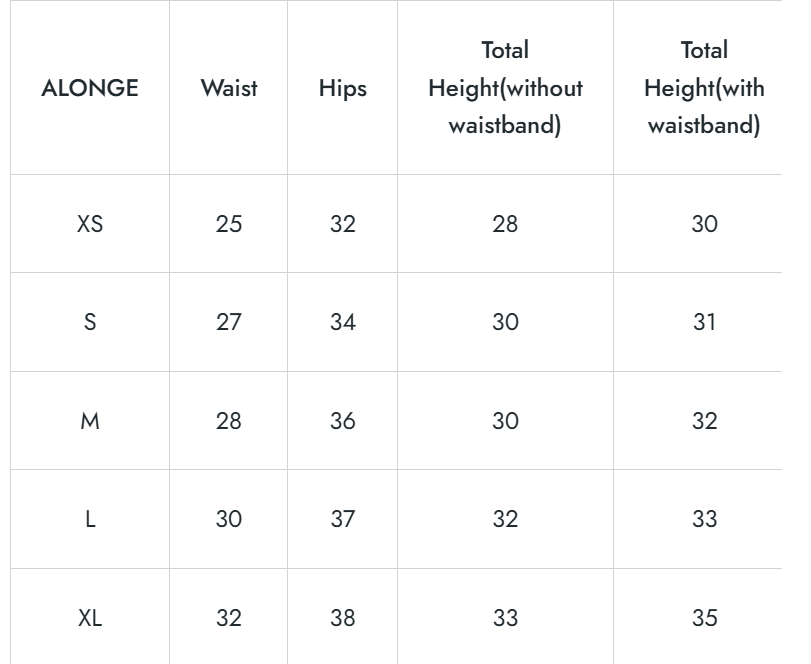
Task: Click XL height without waistband 33
Action: (505, 618)
